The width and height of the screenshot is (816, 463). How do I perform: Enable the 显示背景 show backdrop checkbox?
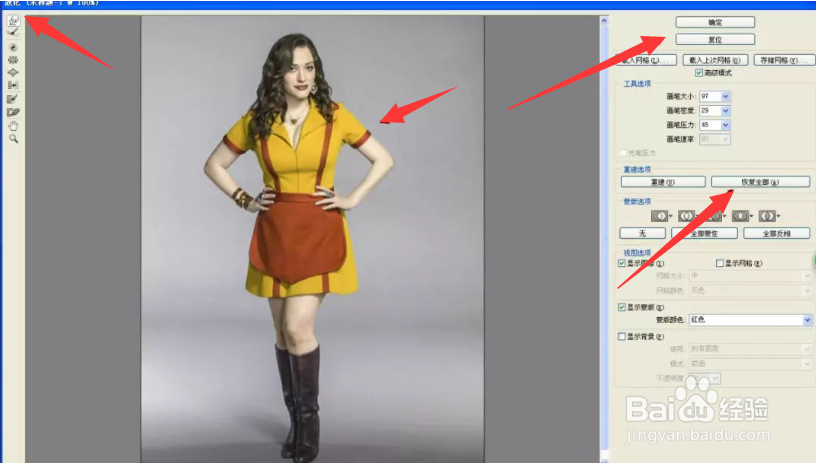coord(621,337)
